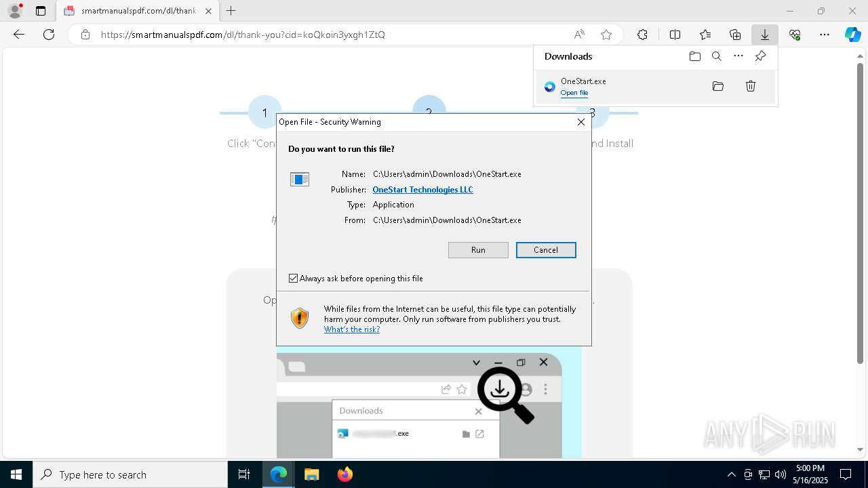Open the tab actions menu icon
This screenshot has width=868, height=488.
(41, 11)
